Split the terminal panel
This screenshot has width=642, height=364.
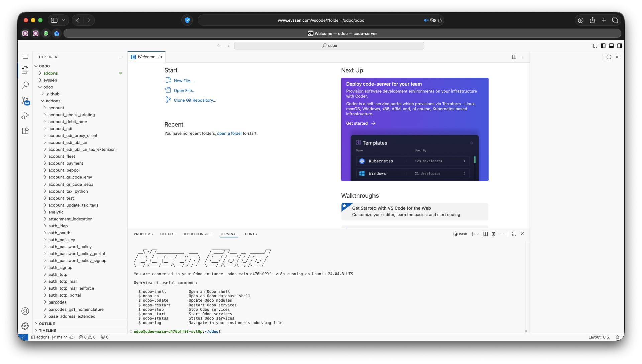tap(485, 234)
